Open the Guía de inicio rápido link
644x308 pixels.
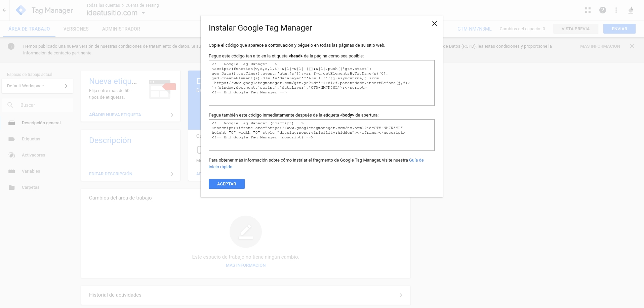[416, 160]
